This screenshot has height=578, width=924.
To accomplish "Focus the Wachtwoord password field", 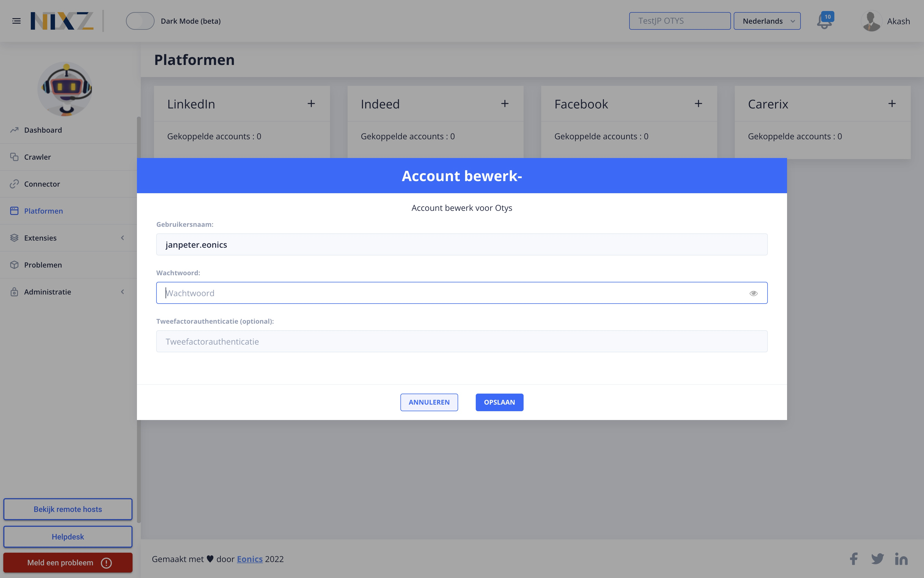I will [462, 293].
